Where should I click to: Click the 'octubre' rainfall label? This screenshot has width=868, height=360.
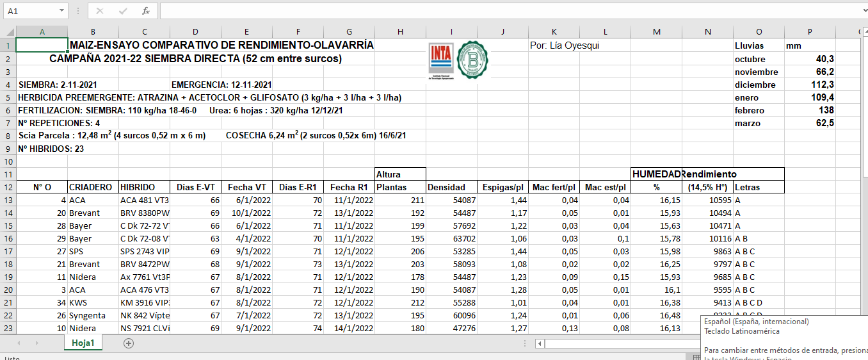coord(759,59)
